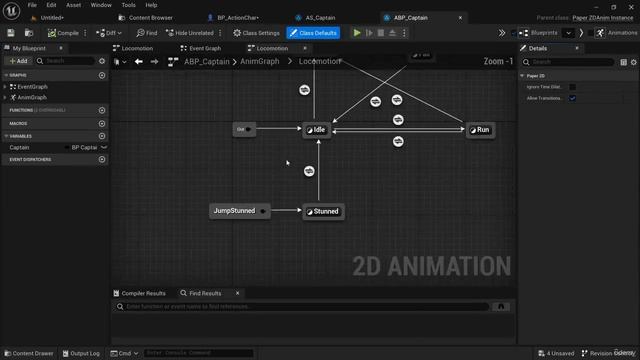Image resolution: width=640 pixels, height=360 pixels.
Task: Click the Find toolbar button
Action: [147, 33]
